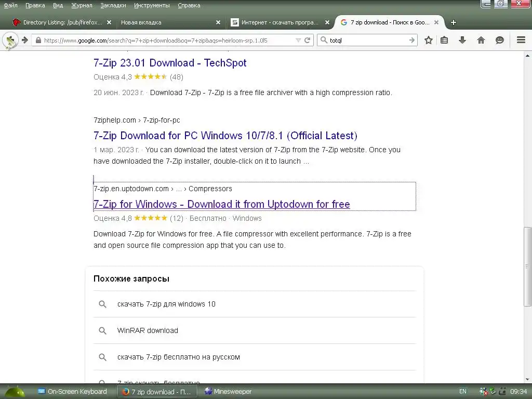Click magnifier icon beside WinRAR download
The height and width of the screenshot is (399, 532).
[x=102, y=330]
